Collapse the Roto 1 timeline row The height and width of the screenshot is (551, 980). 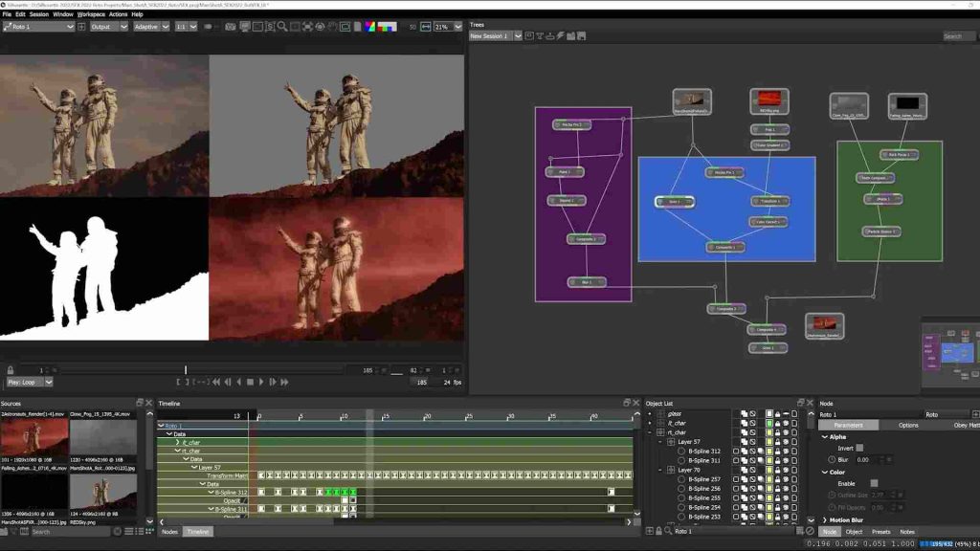161,426
